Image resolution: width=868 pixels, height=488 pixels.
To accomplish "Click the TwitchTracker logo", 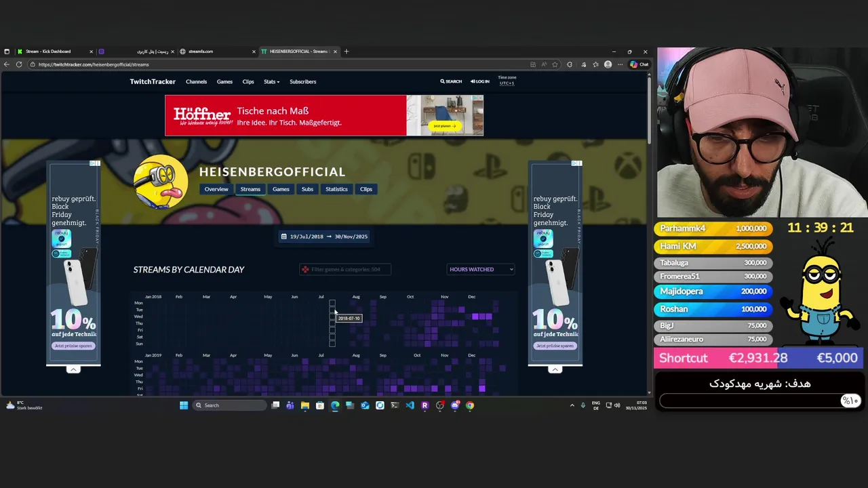I will pos(153,81).
